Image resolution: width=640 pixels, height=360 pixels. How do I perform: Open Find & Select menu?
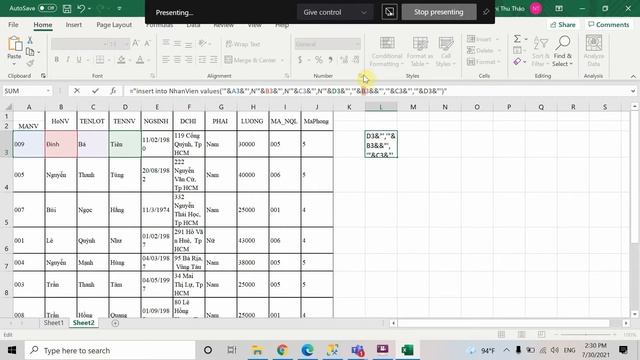click(563, 51)
